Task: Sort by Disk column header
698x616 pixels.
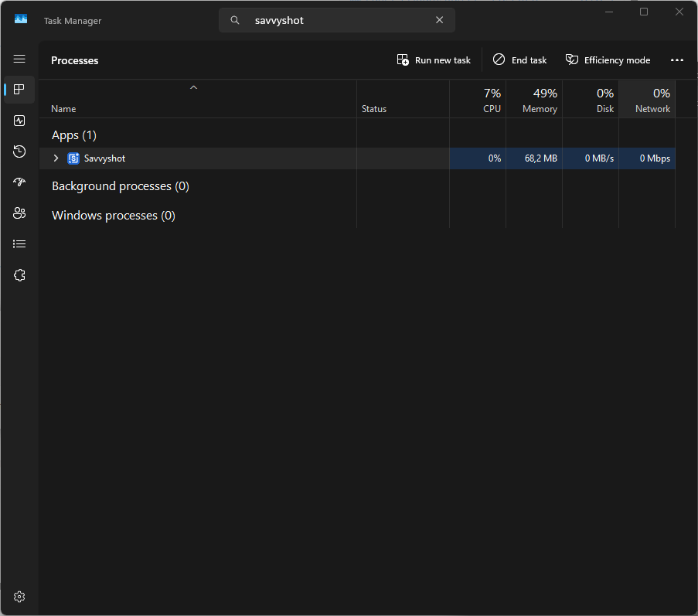Action: tap(591, 99)
